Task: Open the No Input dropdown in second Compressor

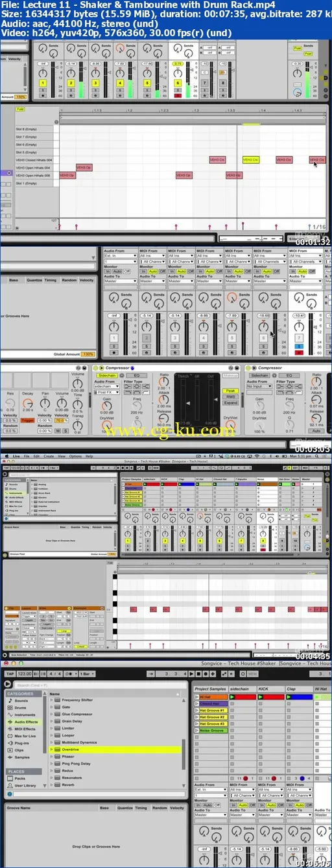Action: click(x=261, y=386)
